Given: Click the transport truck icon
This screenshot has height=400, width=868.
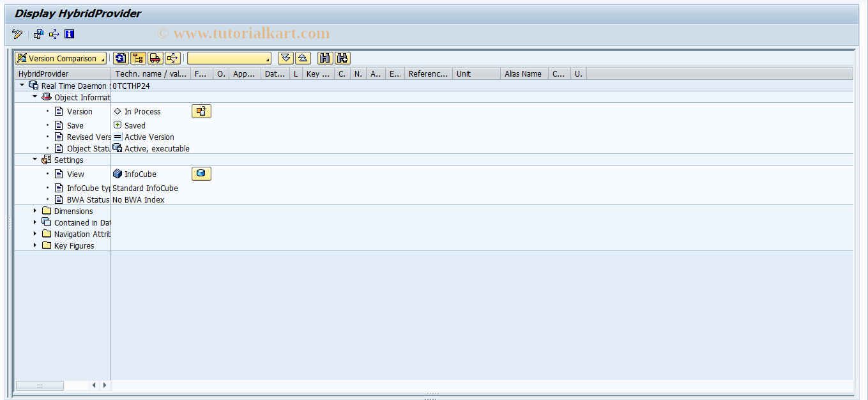Looking at the screenshot, I should pyautogui.click(x=155, y=58).
